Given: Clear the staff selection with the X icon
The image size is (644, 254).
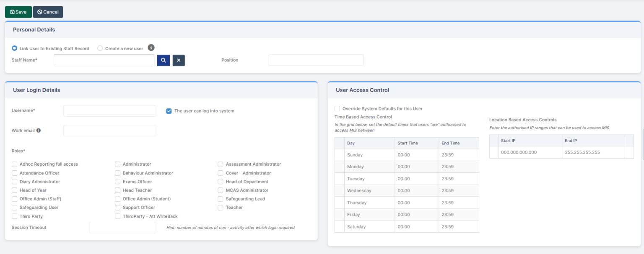Looking at the screenshot, I should (x=178, y=60).
